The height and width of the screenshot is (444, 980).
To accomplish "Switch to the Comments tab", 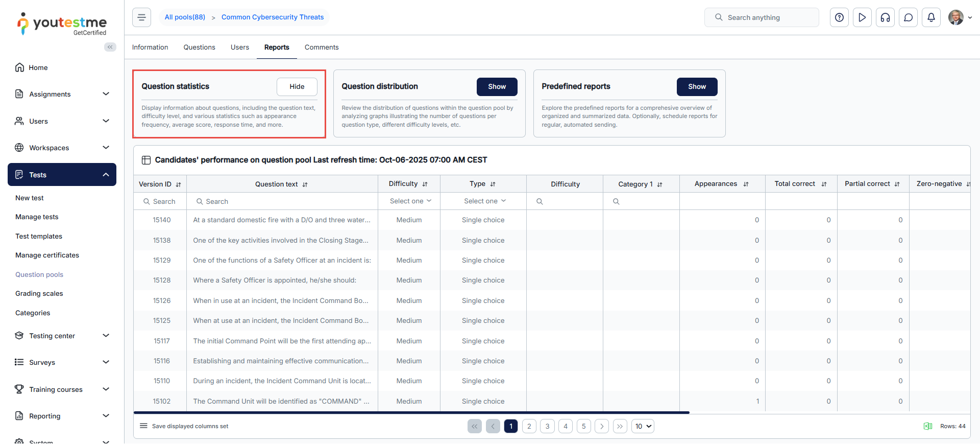I will click(321, 48).
